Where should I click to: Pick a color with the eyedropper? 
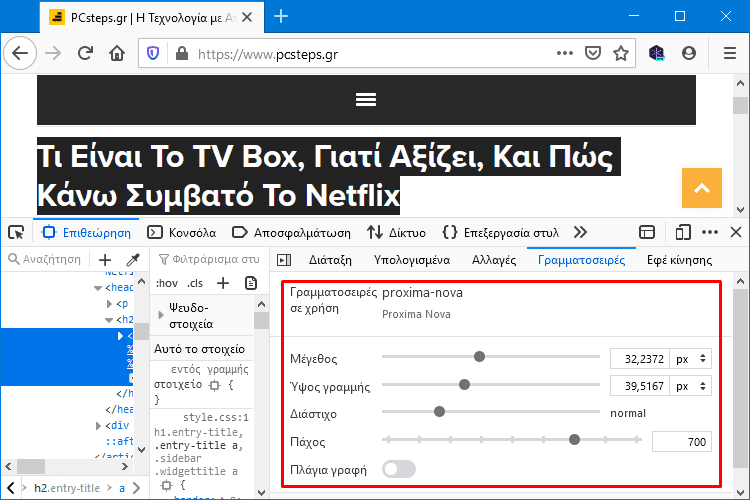132,260
